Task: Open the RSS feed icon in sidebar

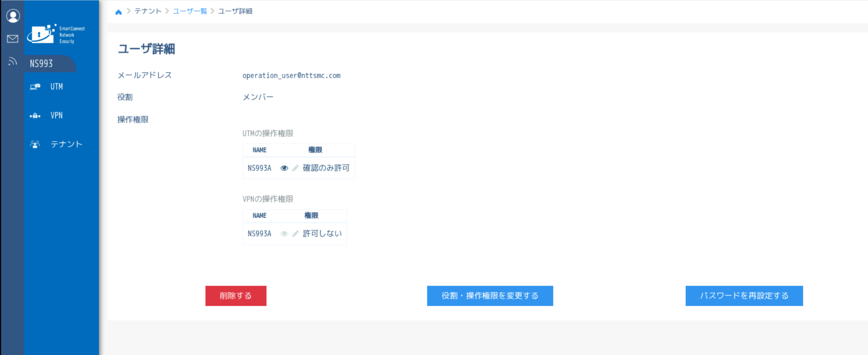Action: (x=13, y=61)
